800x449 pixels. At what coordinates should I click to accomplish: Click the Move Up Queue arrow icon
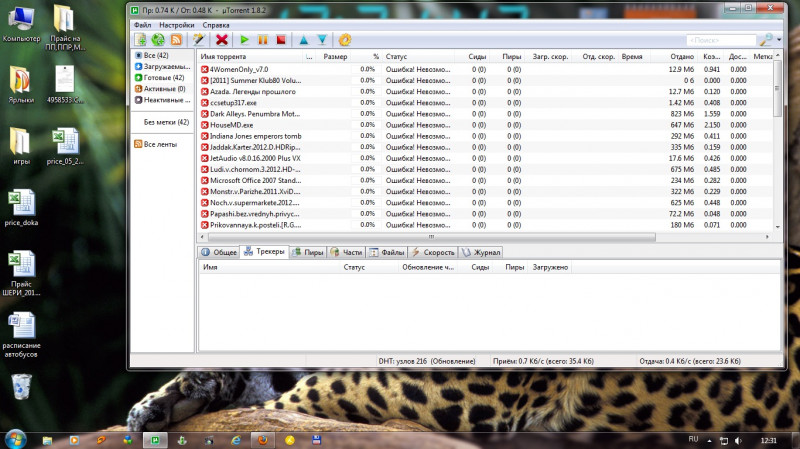point(304,40)
